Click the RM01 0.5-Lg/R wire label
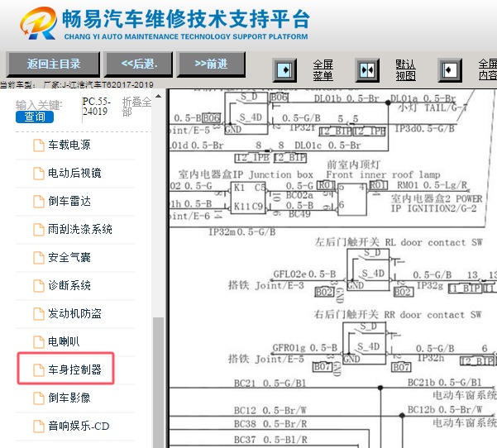This screenshot has width=497, height=448. coord(432,184)
